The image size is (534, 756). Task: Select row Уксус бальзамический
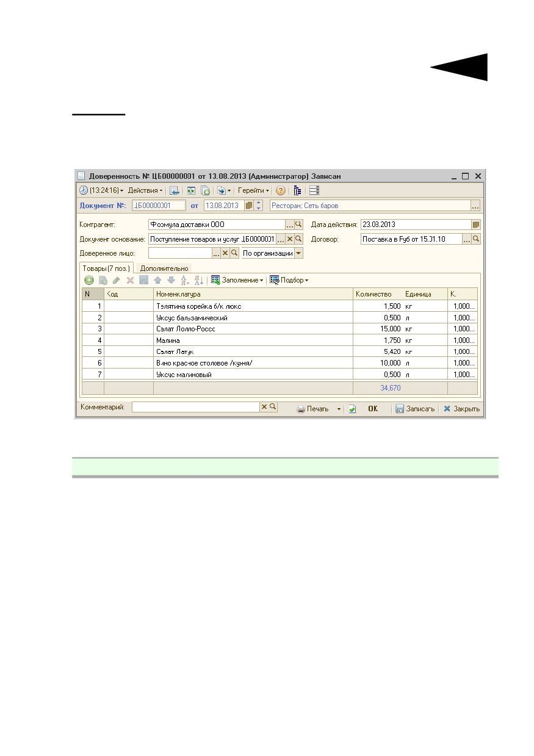click(x=280, y=318)
